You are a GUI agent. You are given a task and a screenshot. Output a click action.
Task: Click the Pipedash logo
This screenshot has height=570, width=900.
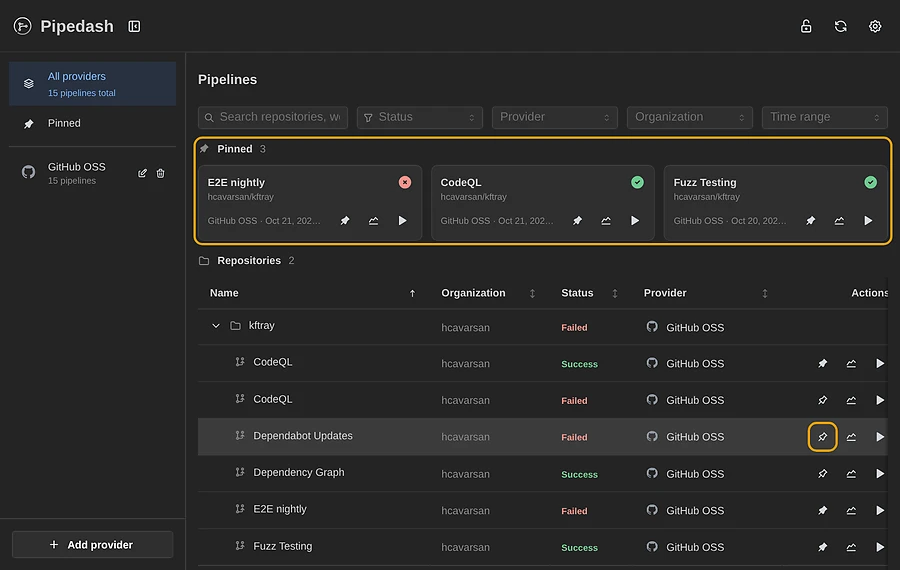coord(22,26)
